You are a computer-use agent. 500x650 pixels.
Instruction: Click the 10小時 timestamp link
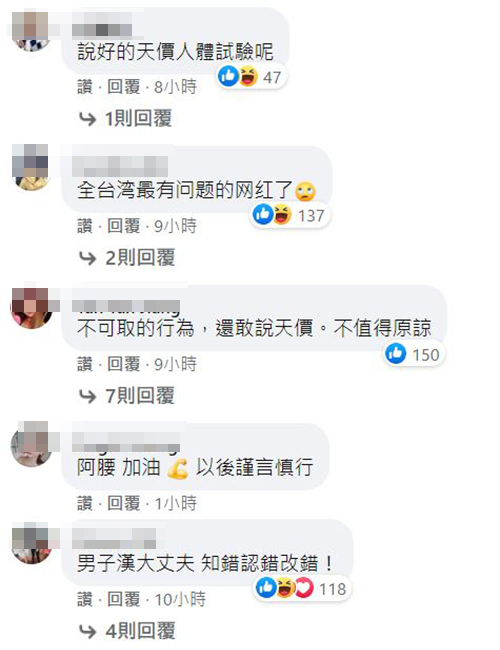pyautogui.click(x=180, y=599)
